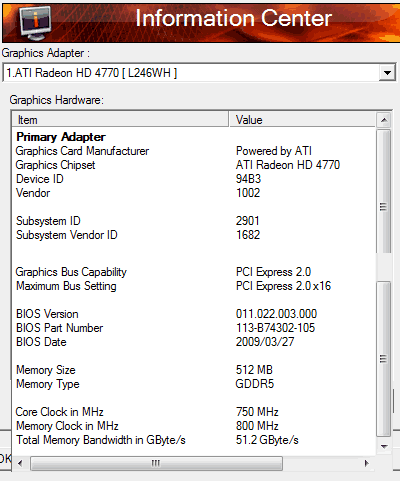
Task: Click the GDDR5 memory type value
Action: [255, 384]
